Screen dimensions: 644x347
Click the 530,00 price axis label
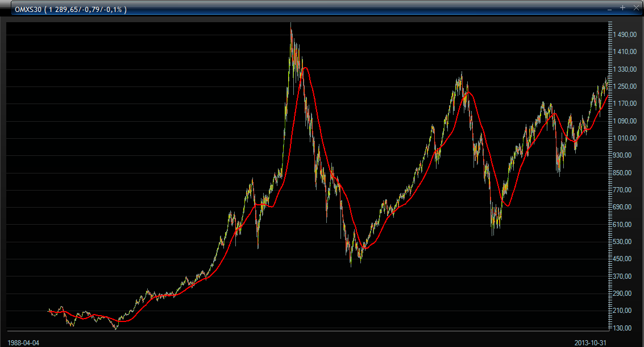pyautogui.click(x=627, y=242)
